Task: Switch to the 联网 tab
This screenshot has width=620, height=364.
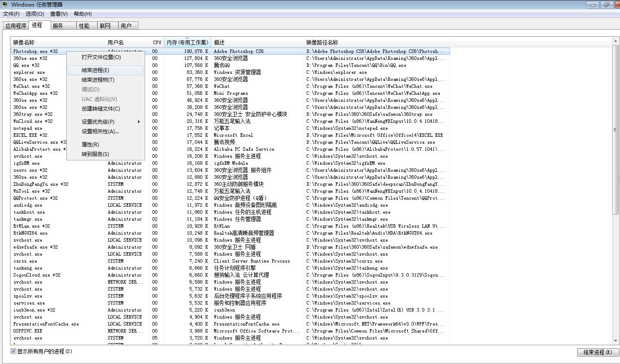Action: (x=107, y=26)
